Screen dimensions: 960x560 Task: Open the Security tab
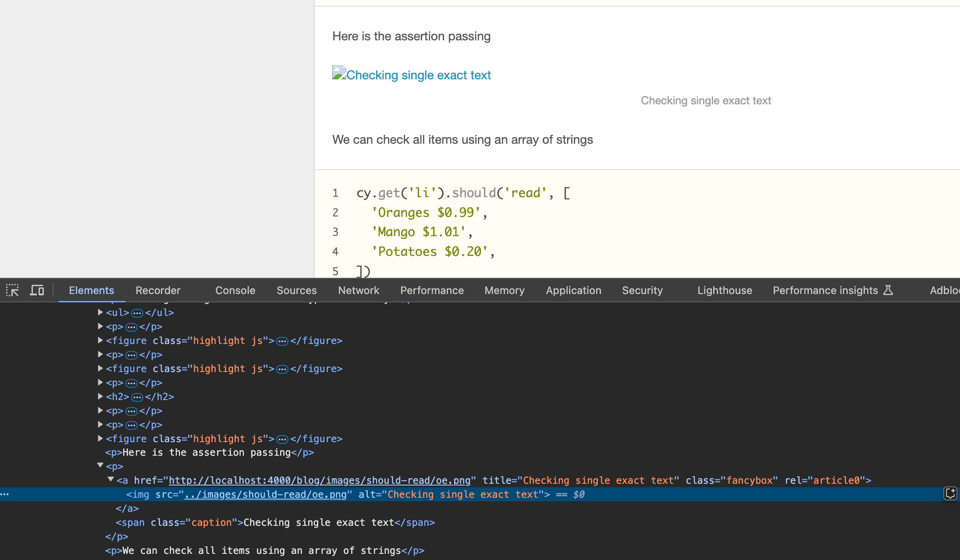tap(642, 290)
